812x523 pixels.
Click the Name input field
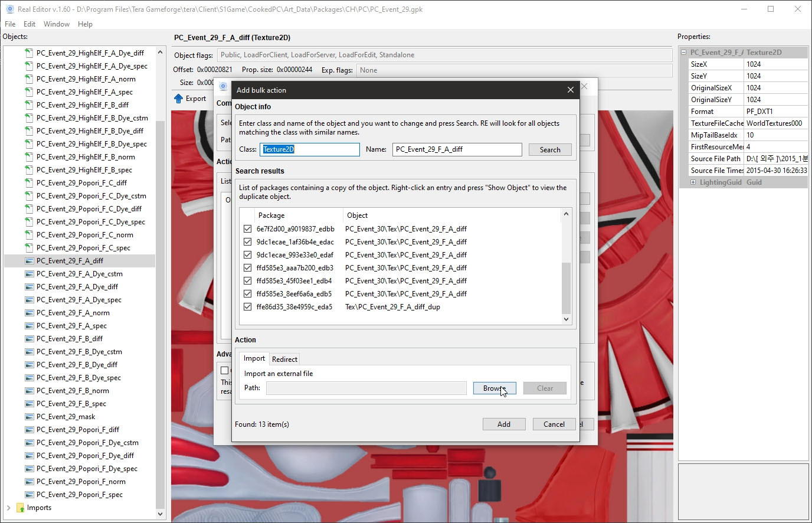click(457, 149)
